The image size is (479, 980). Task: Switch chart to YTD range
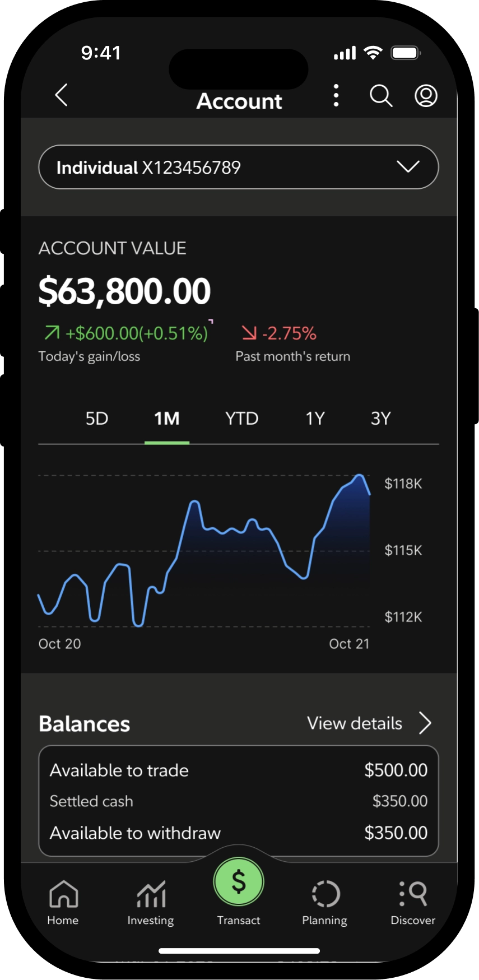click(x=242, y=419)
